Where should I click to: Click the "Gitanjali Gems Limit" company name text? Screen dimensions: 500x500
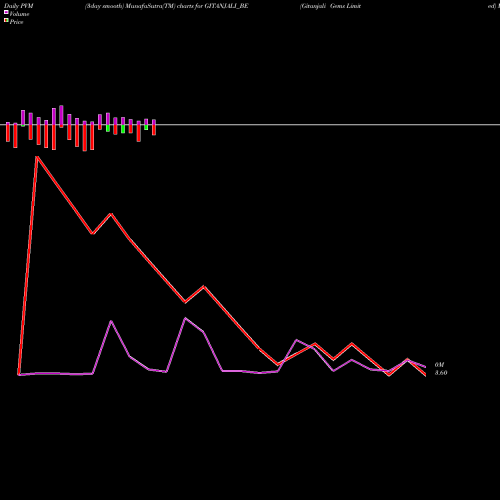[x=331, y=6]
